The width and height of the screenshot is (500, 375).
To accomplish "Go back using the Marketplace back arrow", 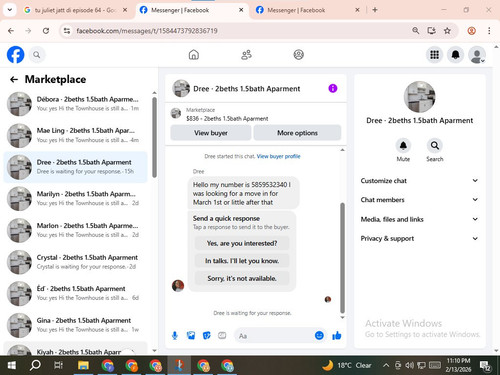I will tap(14, 79).
